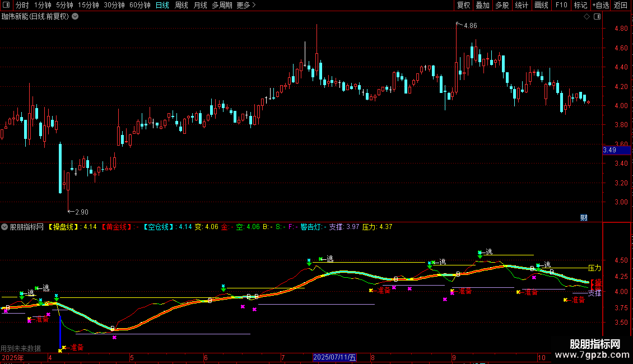Select the 60分钟 period
Image resolution: width=633 pixels, height=364 pixels.
click(139, 5)
